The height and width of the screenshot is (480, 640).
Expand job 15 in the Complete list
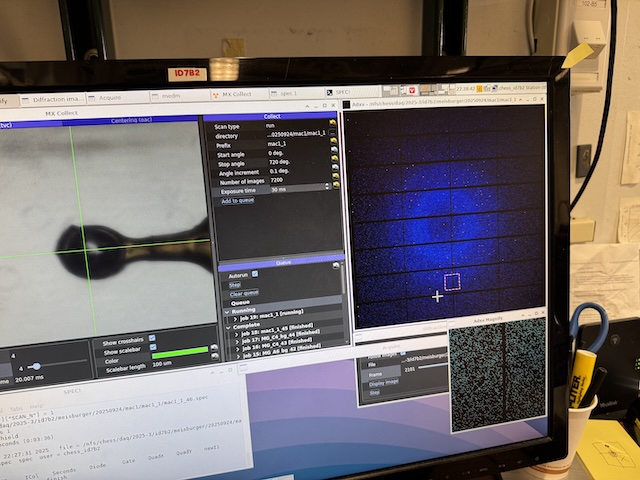tap(238, 356)
